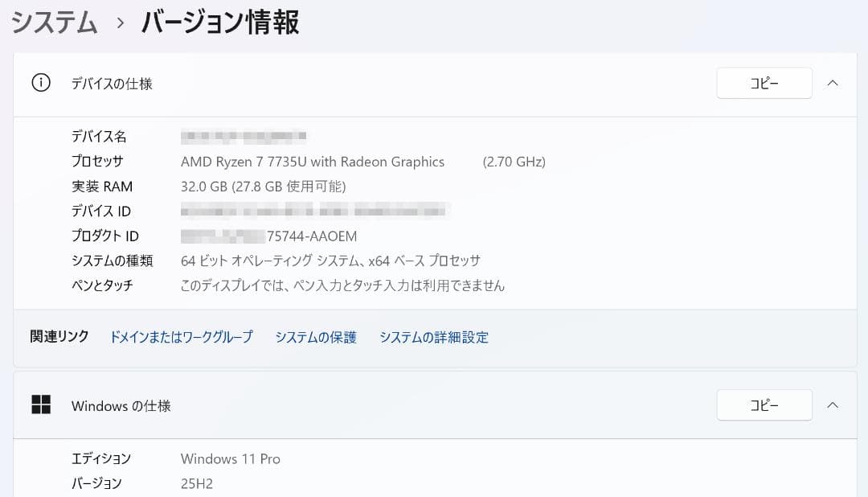Select the ペンとタッチ label
This screenshot has height=497, width=868.
(102, 285)
